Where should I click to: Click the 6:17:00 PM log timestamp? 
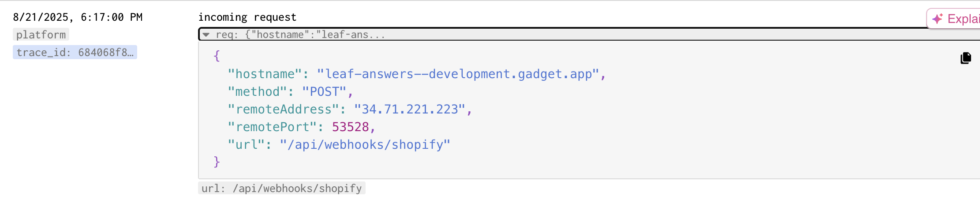(78, 17)
